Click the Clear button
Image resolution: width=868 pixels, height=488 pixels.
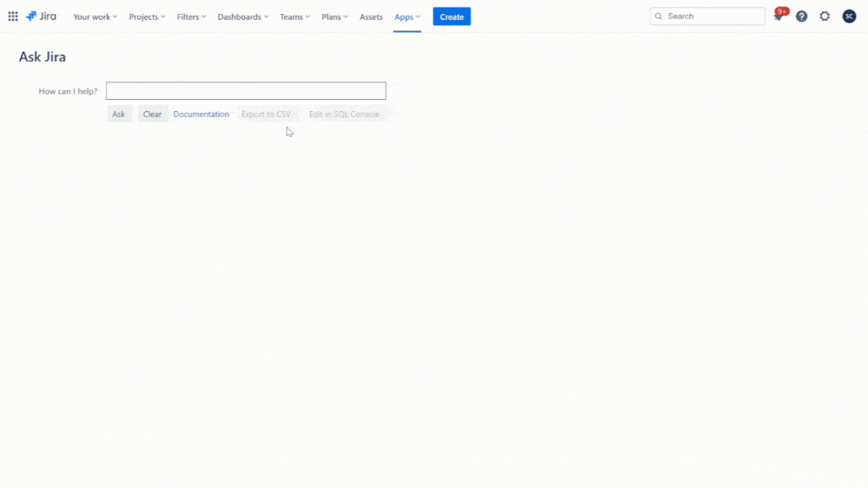152,114
